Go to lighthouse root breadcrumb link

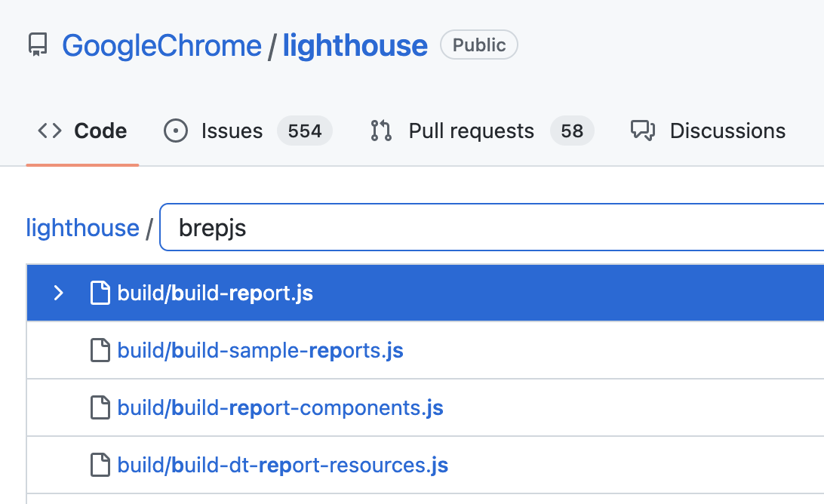(82, 228)
